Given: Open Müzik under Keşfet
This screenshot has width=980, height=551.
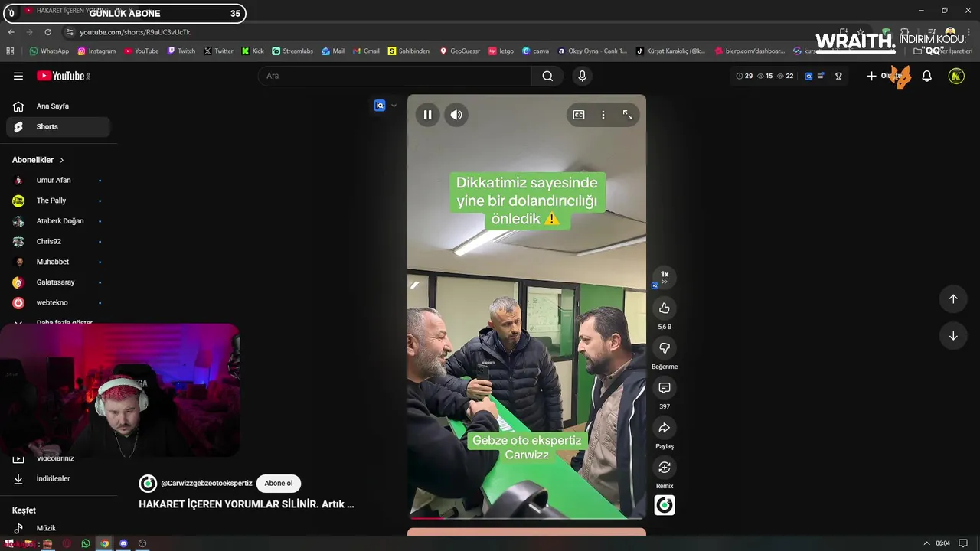Looking at the screenshot, I should 58,528.
